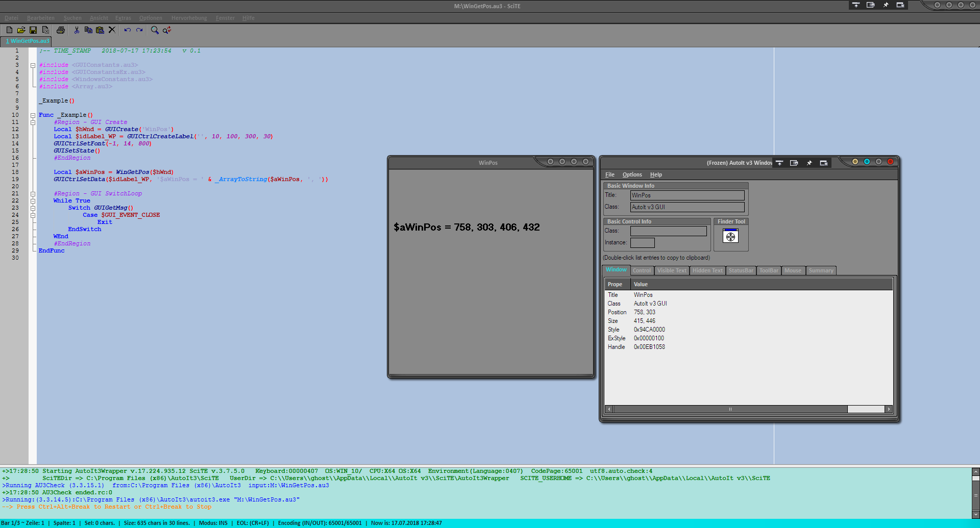Click the Open file folder icon
The width and height of the screenshot is (980, 528).
tap(21, 30)
